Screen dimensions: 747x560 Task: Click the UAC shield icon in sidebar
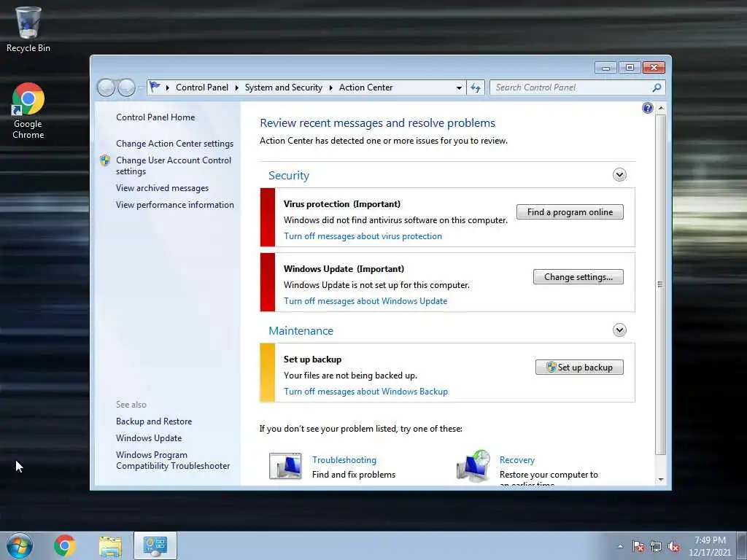[x=105, y=160]
